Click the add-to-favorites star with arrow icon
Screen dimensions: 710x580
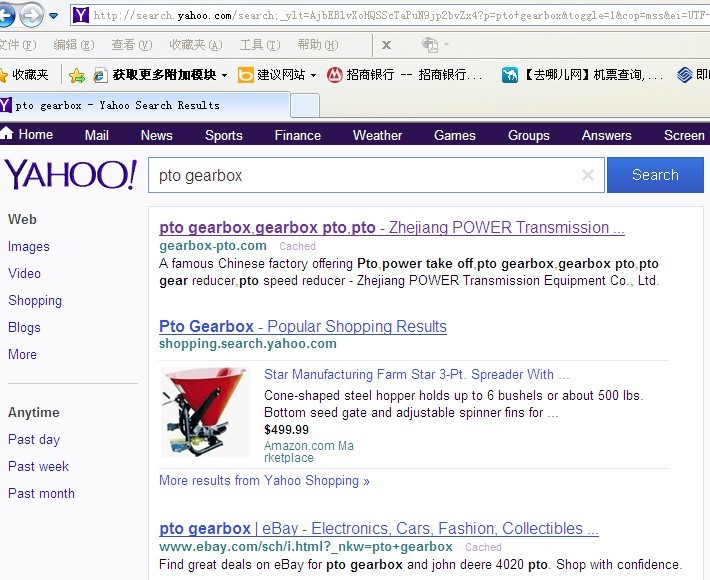[x=77, y=75]
